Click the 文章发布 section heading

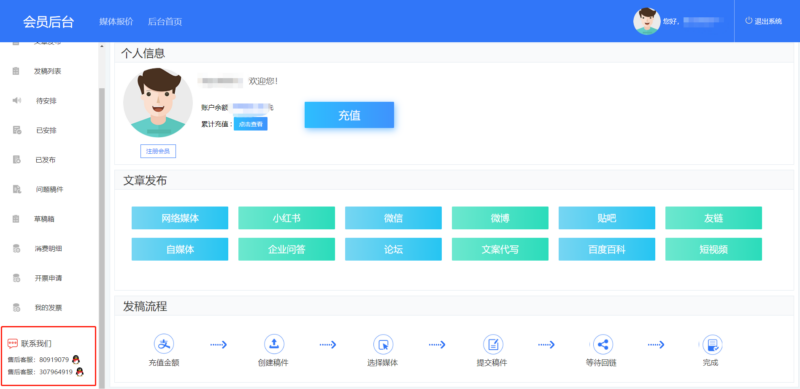[x=145, y=180]
